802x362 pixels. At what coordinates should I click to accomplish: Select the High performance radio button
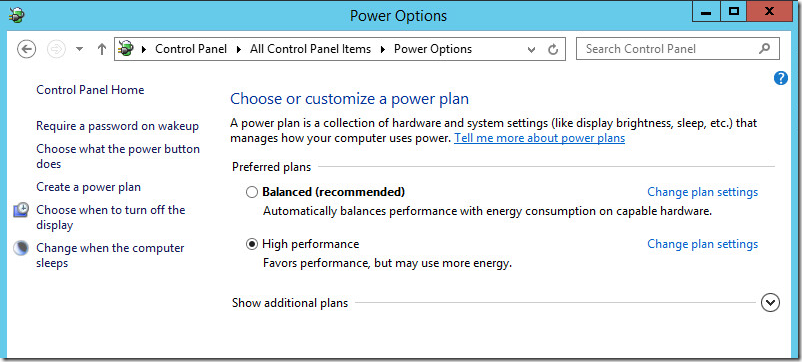pyautogui.click(x=252, y=244)
